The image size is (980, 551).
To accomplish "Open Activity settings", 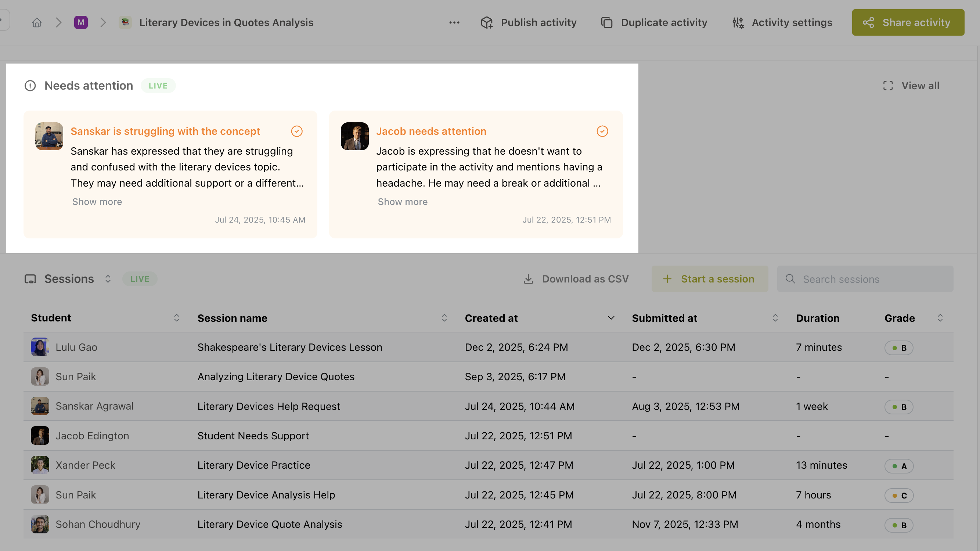I will pyautogui.click(x=782, y=22).
